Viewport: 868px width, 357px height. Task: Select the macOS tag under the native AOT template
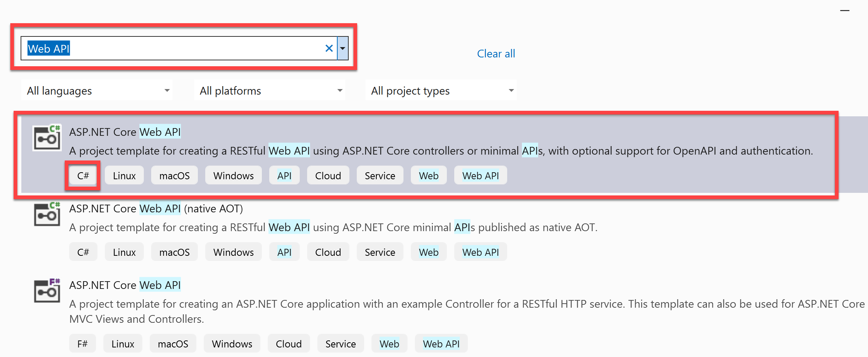pyautogui.click(x=174, y=252)
